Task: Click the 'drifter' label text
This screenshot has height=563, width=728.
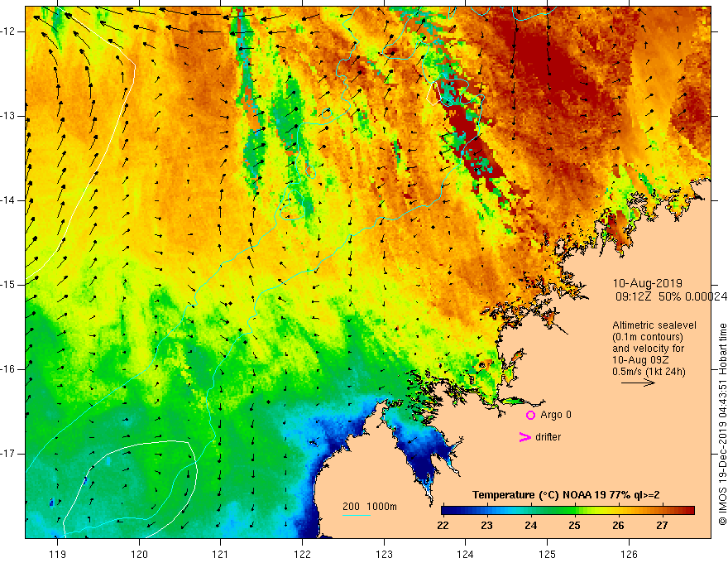Action: [548, 437]
